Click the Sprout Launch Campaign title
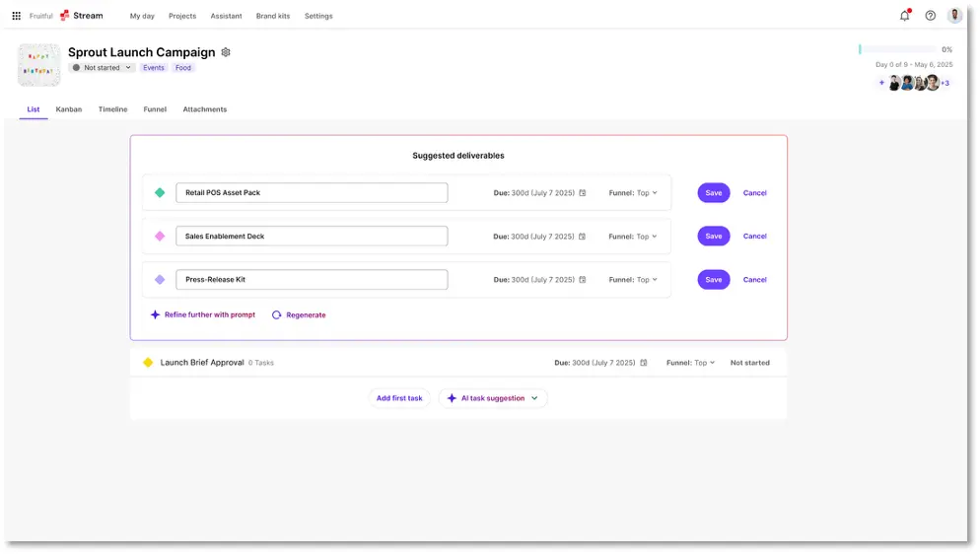The image size is (980, 554). (141, 52)
